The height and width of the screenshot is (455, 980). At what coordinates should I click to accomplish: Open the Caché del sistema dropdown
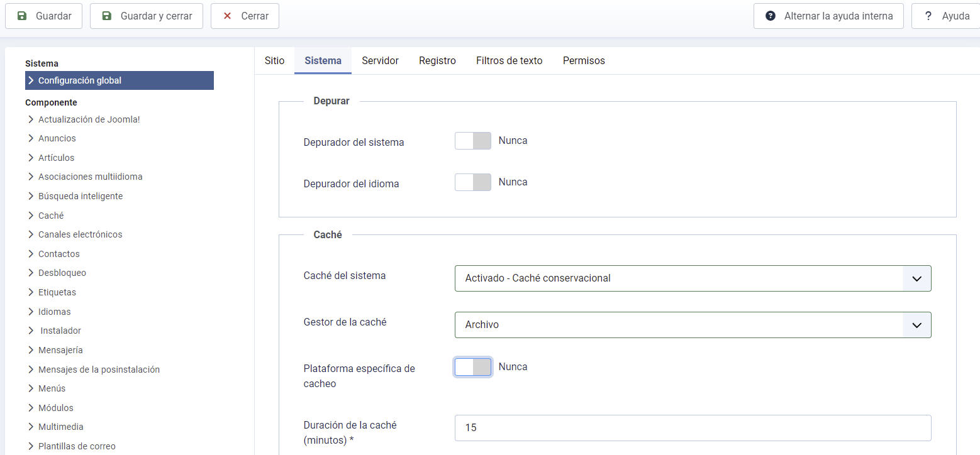693,278
